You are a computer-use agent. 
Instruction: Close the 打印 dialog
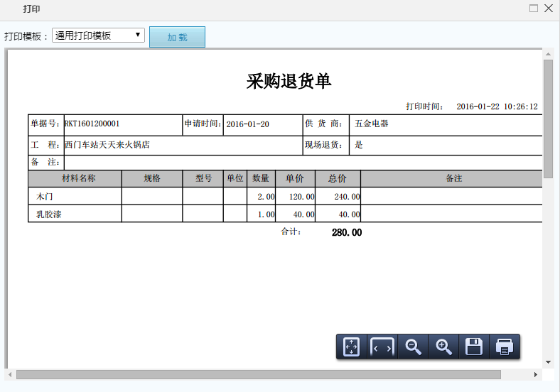click(549, 9)
